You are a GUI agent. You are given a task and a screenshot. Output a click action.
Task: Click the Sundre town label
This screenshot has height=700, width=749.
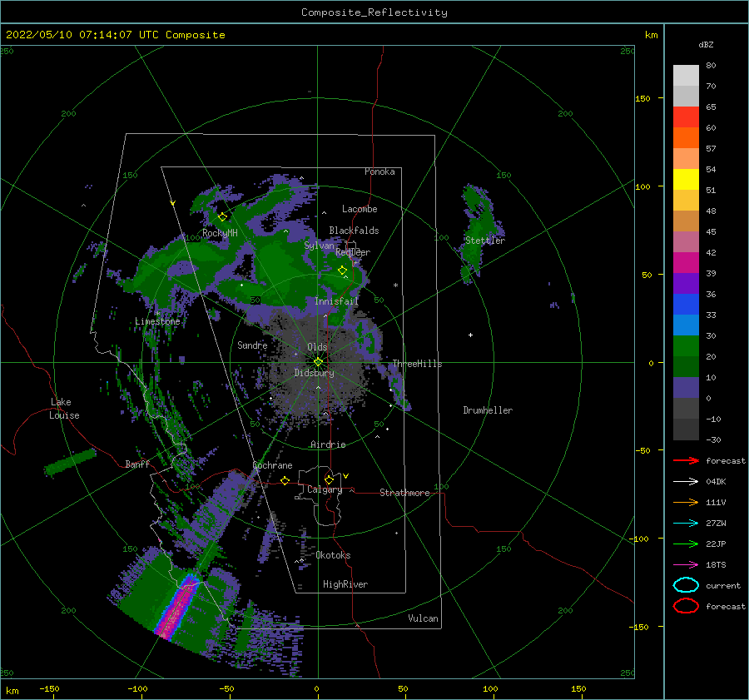point(252,345)
